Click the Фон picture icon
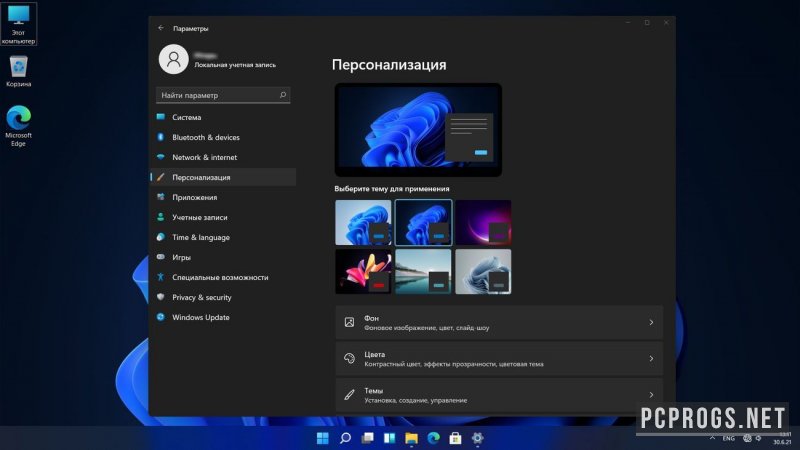 coord(349,322)
